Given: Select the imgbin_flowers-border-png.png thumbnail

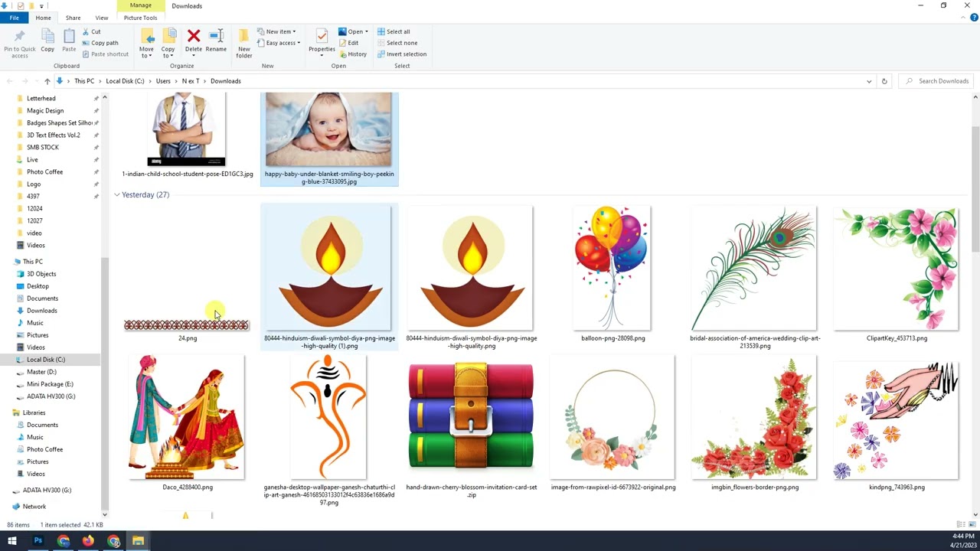Looking at the screenshot, I should (x=754, y=417).
